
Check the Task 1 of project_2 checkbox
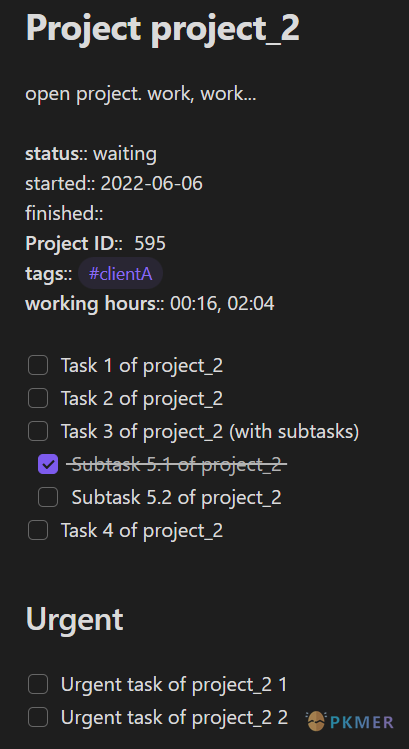click(x=38, y=365)
